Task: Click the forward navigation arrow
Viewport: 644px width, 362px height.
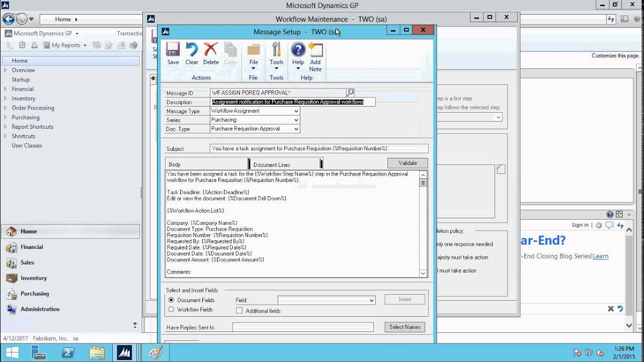Action: [x=22, y=19]
